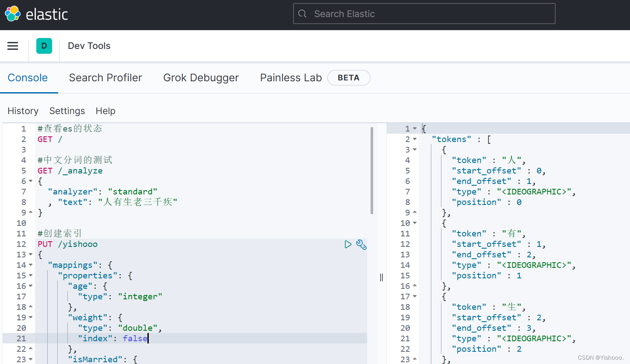This screenshot has width=630, height=364.
Task: Open console Settings
Action: coord(67,111)
